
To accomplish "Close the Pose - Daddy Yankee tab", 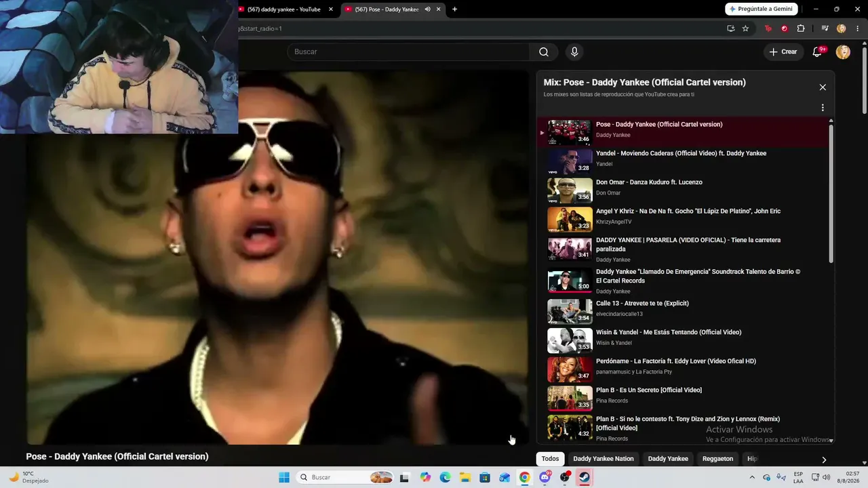I will [439, 9].
